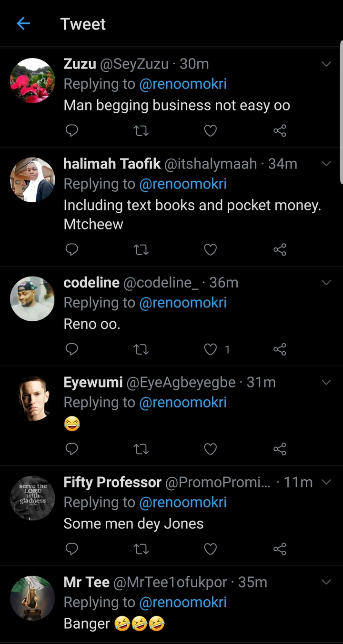Viewport: 343px width, 644px height.
Task: Like Zuzu's tweet
Action: click(210, 130)
